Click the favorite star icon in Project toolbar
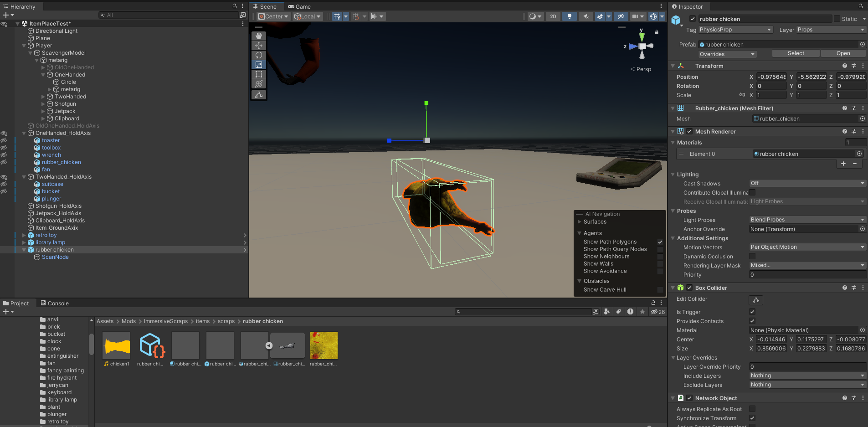This screenshot has height=427, width=868. click(x=642, y=312)
